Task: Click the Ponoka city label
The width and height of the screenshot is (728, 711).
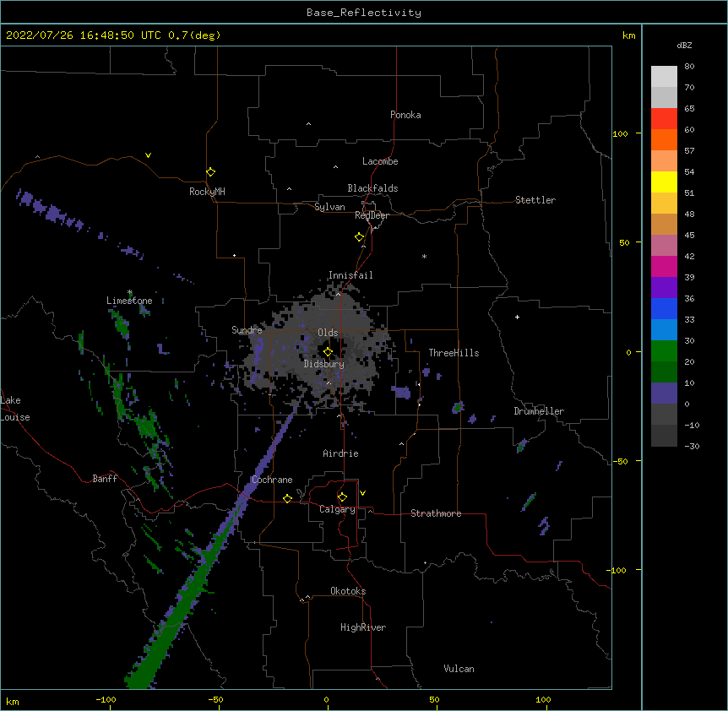Action: [x=405, y=115]
